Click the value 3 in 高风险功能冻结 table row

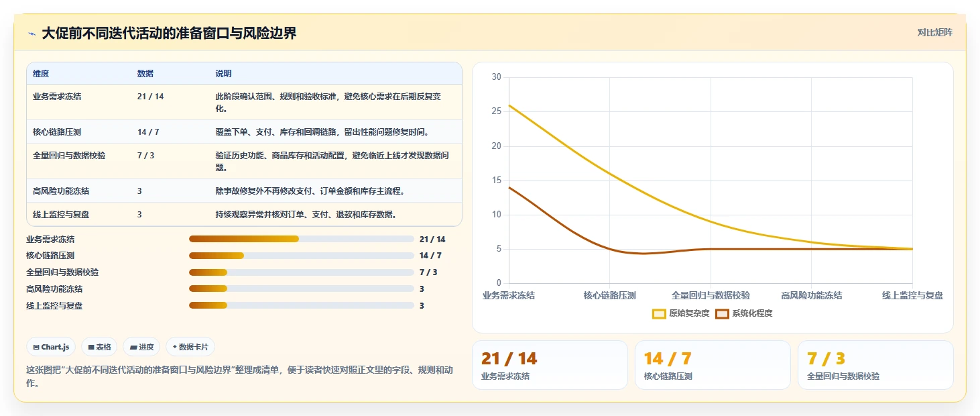tap(139, 191)
